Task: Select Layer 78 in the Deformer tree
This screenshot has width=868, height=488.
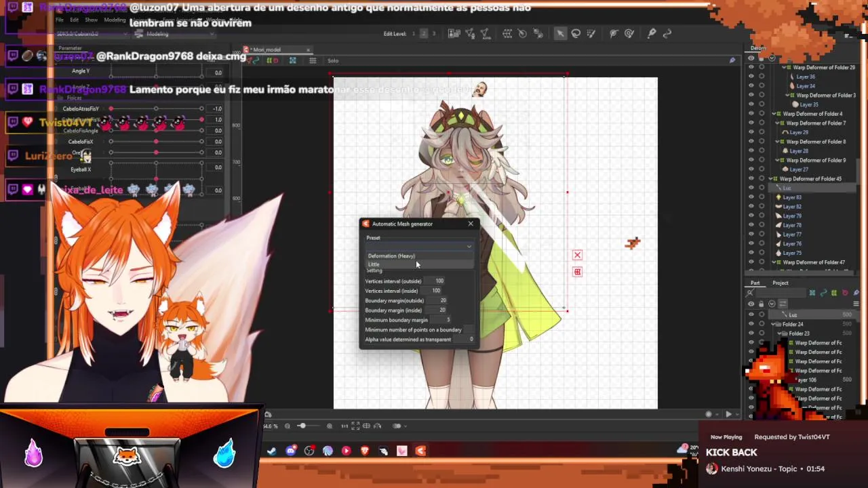Action: coord(792,225)
